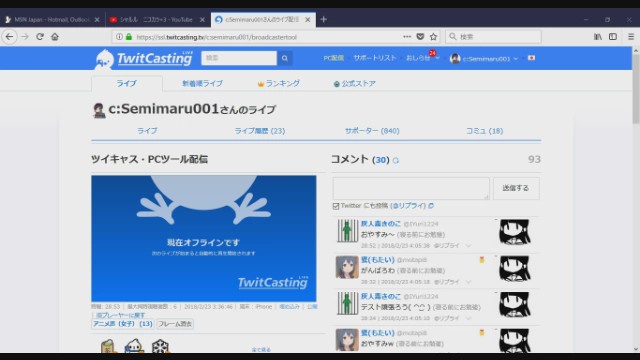Go back using the browser back arrow
The width and height of the screenshot is (640, 360).
[9, 37]
